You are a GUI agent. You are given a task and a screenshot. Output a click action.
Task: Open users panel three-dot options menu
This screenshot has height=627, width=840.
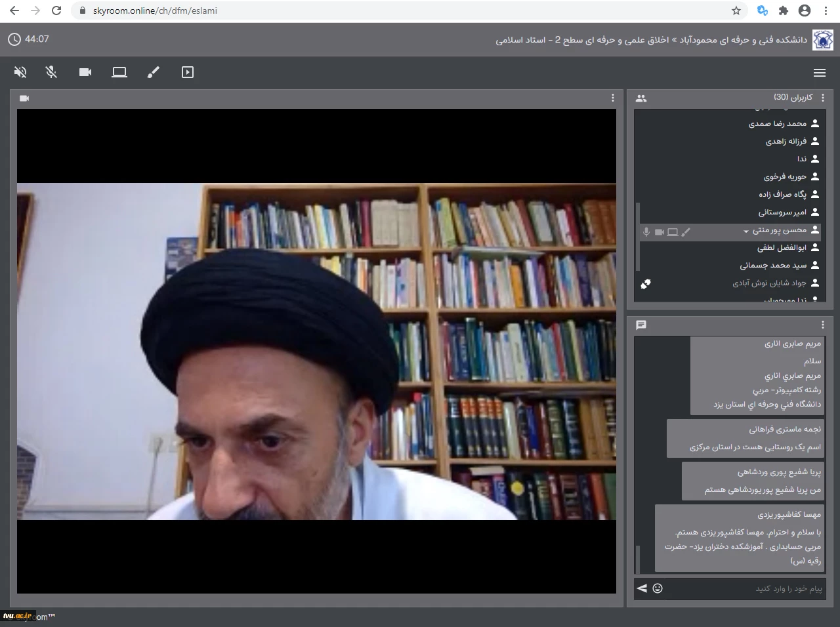(823, 98)
